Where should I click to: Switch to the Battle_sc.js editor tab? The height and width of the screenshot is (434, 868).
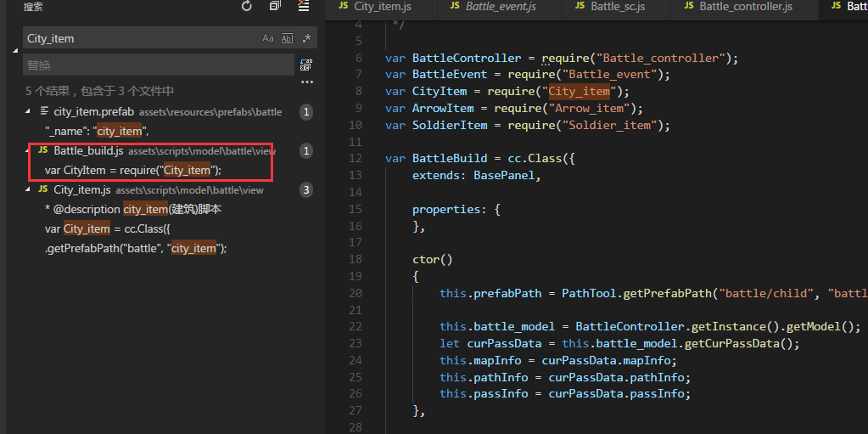tap(617, 7)
